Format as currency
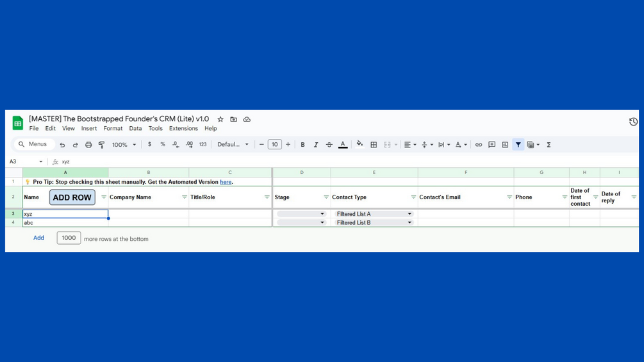The width and height of the screenshot is (644, 362). point(149,144)
